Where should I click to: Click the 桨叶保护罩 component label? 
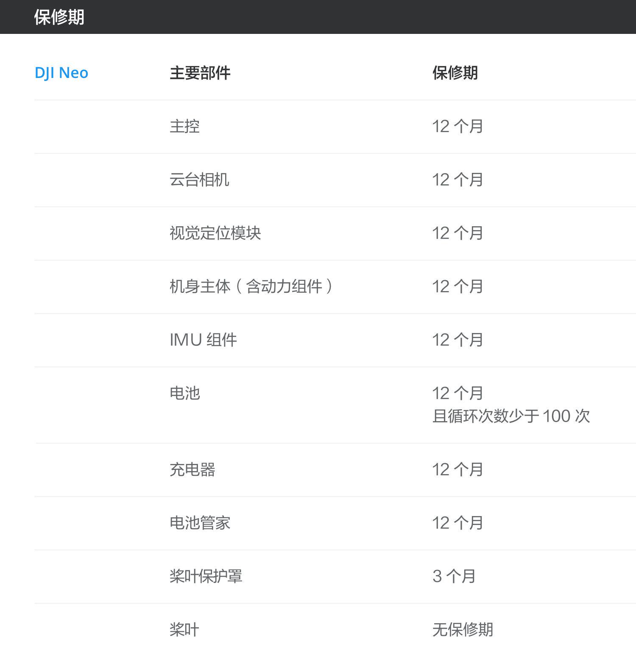(206, 576)
